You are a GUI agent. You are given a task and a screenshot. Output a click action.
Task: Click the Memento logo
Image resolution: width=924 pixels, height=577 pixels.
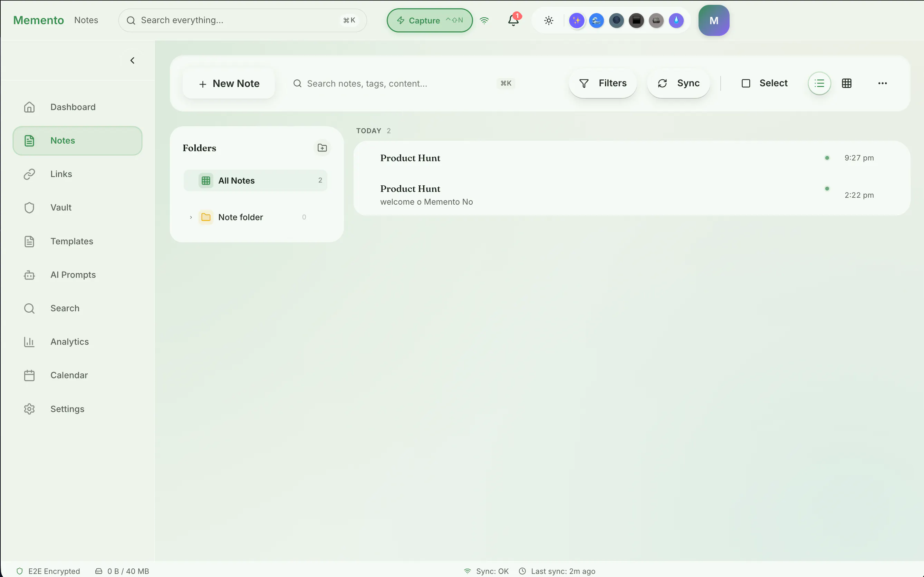point(39,20)
